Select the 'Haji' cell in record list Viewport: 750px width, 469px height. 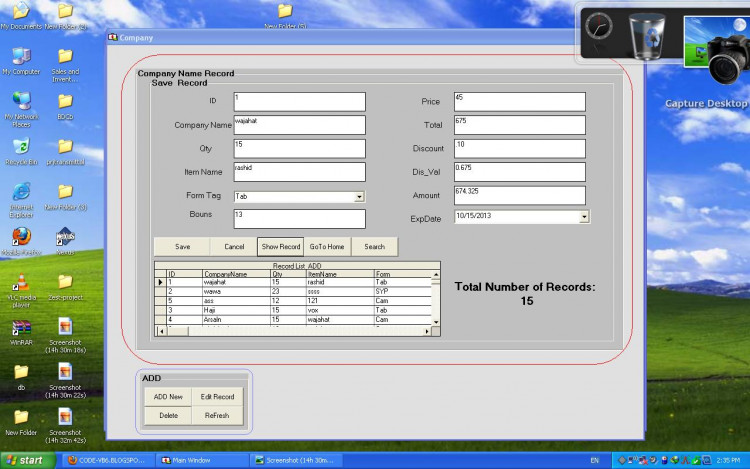coord(236,310)
